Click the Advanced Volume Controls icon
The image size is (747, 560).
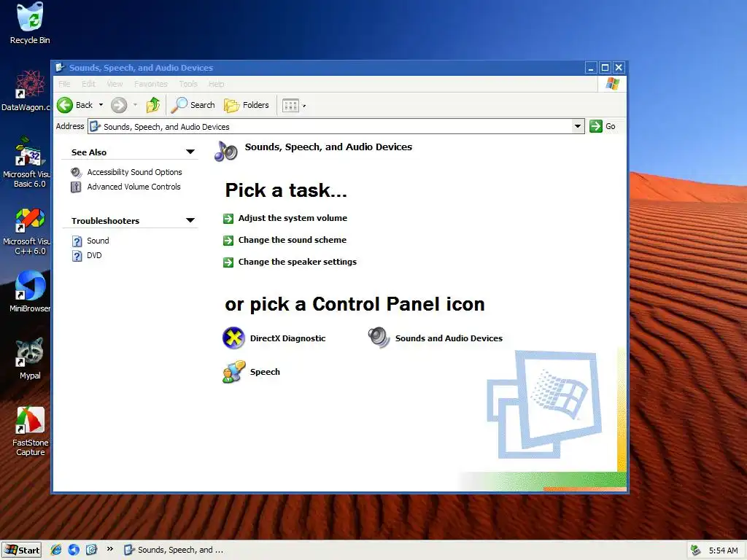76,187
